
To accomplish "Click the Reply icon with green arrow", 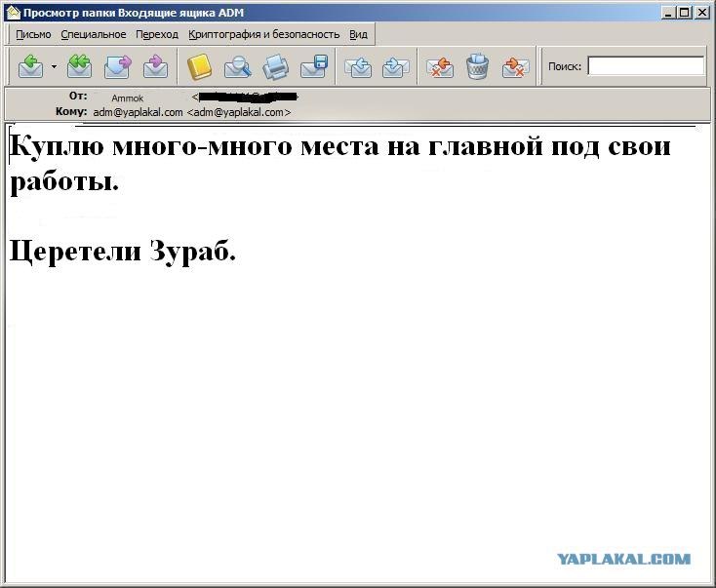I will pos(30,66).
